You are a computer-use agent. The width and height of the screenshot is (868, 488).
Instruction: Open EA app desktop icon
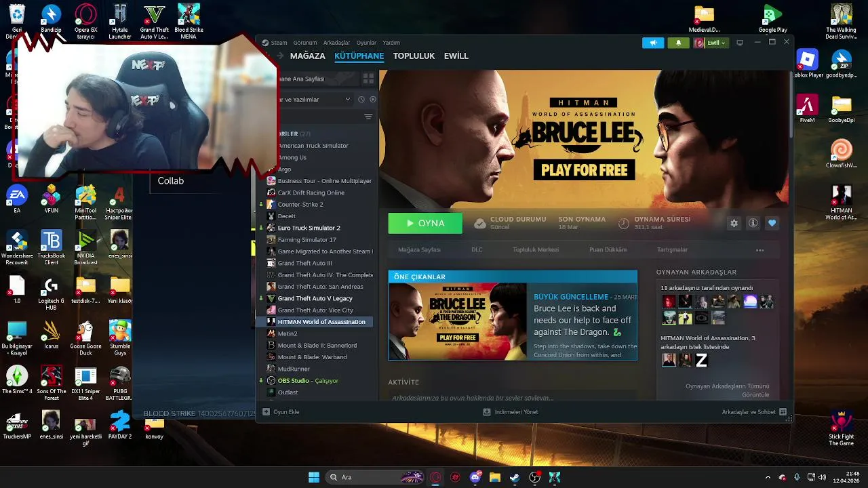pos(17,199)
